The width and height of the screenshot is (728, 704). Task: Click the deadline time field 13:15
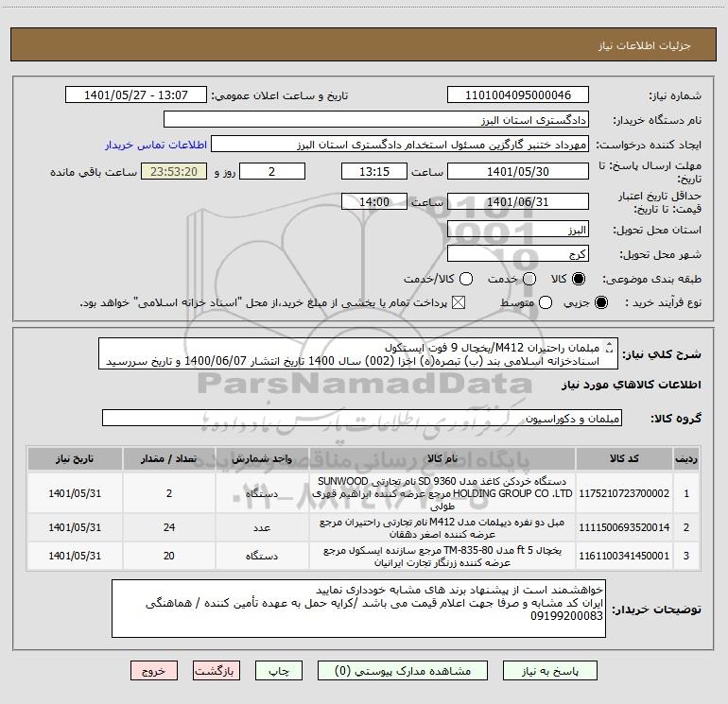[x=374, y=171]
